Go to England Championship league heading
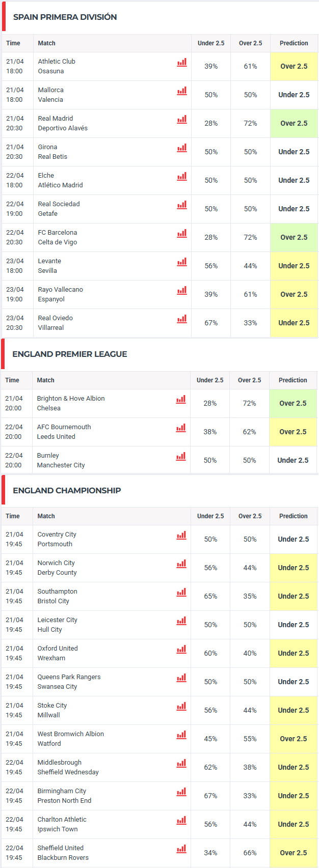 click(67, 491)
